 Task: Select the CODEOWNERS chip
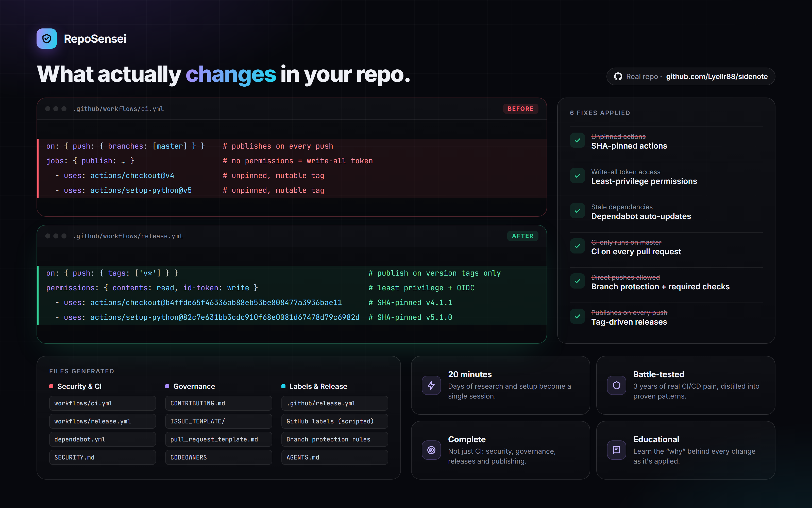[218, 458]
